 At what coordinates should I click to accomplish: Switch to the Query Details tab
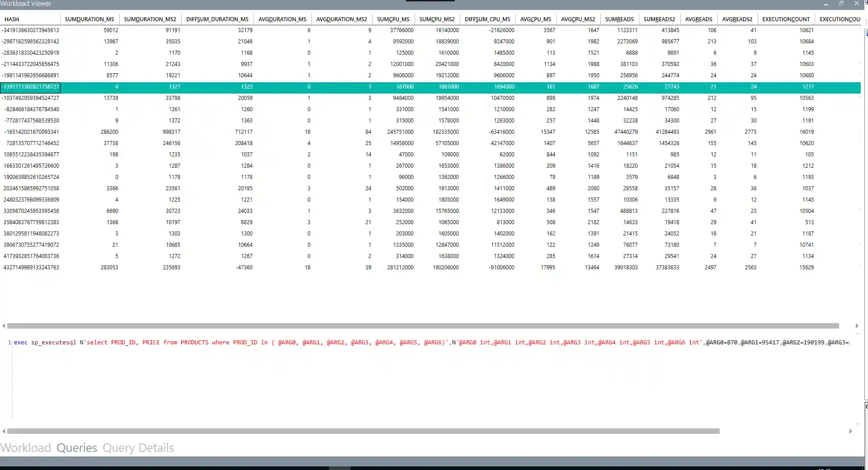coord(138,447)
